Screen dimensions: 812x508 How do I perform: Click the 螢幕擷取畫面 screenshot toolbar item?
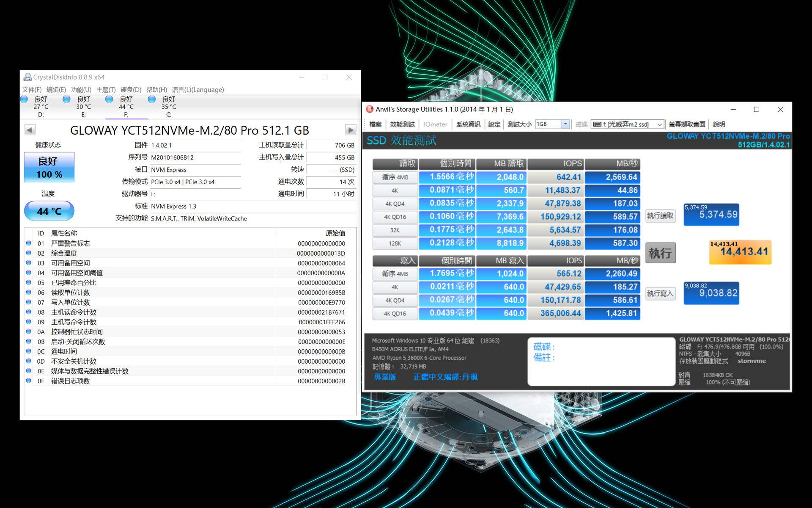(x=687, y=124)
